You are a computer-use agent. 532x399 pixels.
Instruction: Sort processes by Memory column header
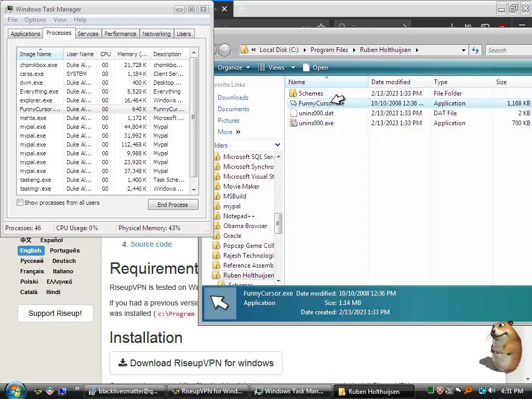pyautogui.click(x=132, y=54)
